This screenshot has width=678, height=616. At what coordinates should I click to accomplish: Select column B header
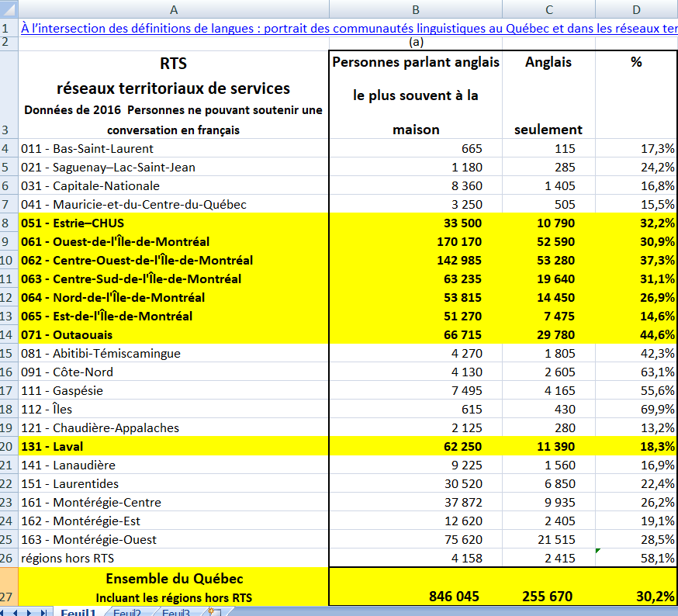click(x=416, y=9)
